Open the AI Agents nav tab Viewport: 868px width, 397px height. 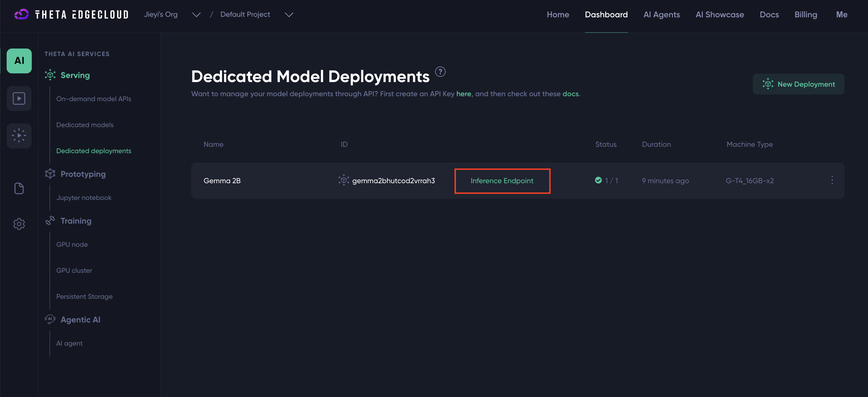coord(662,14)
